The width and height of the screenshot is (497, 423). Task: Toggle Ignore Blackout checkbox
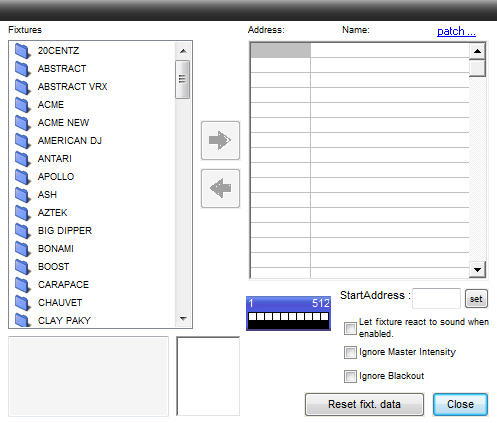350,376
